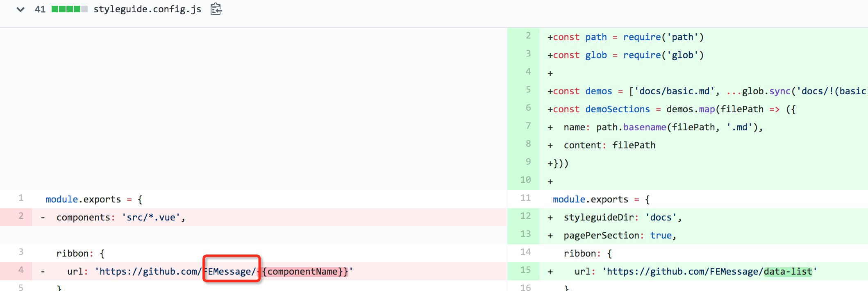Select left-side removed line number 2

(21, 216)
